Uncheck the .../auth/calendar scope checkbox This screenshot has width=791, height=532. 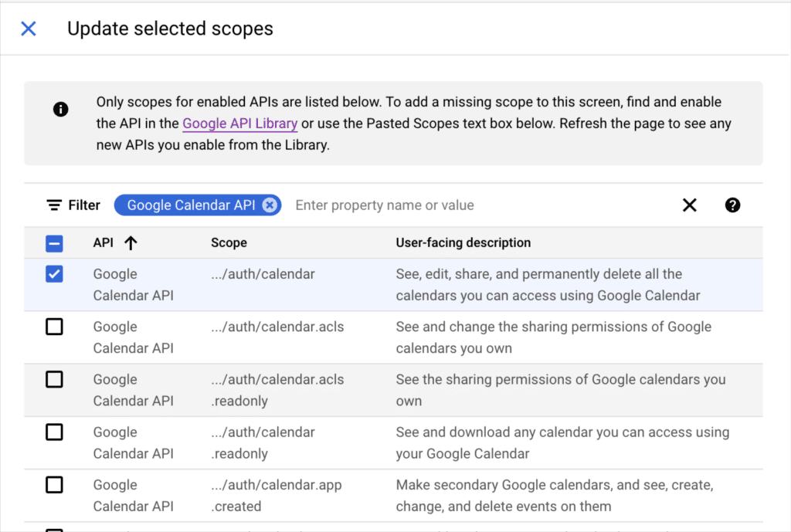(54, 274)
